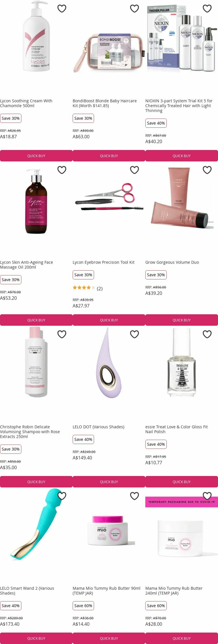
Task: Favorite the BondiBoost Blonde Baby kit heart
Action: [134, 9]
